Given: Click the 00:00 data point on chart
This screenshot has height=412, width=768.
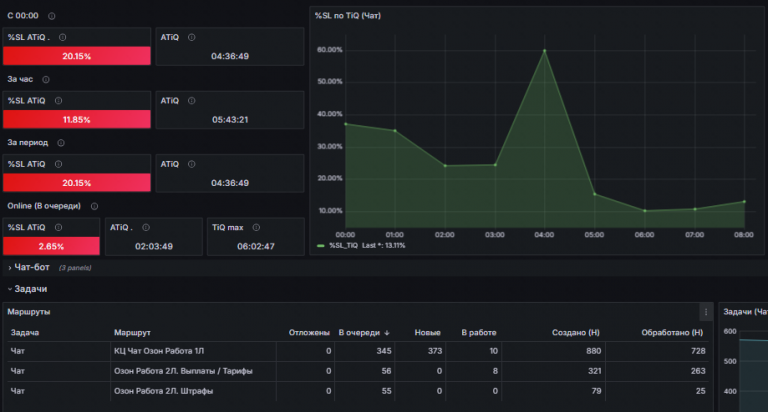Looking at the screenshot, I should tap(346, 124).
